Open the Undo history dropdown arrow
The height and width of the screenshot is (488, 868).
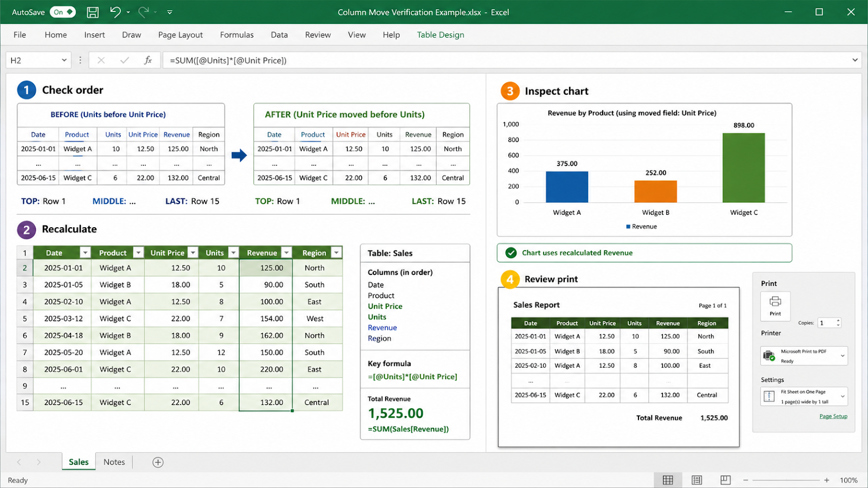click(x=128, y=12)
